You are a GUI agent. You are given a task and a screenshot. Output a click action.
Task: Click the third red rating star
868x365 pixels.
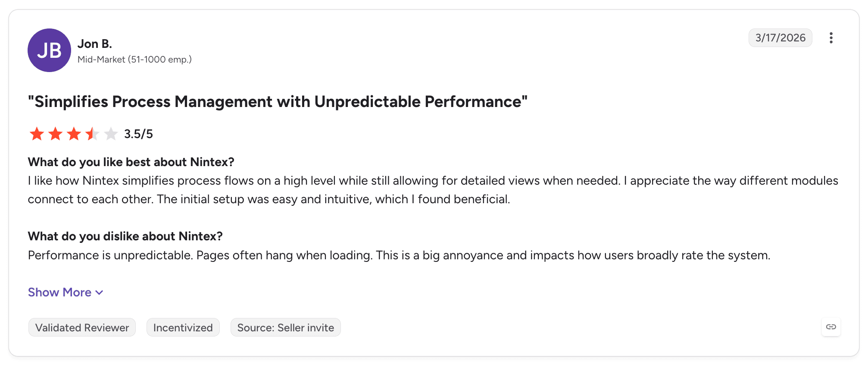74,134
